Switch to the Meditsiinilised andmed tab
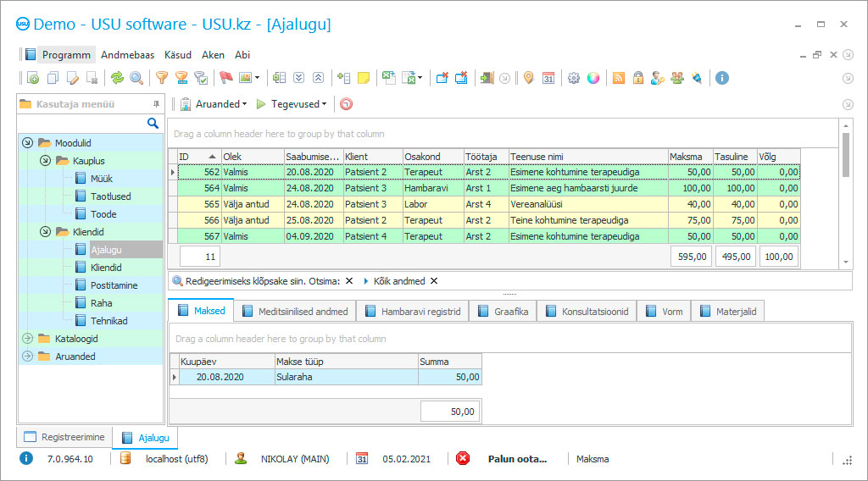 (x=293, y=312)
